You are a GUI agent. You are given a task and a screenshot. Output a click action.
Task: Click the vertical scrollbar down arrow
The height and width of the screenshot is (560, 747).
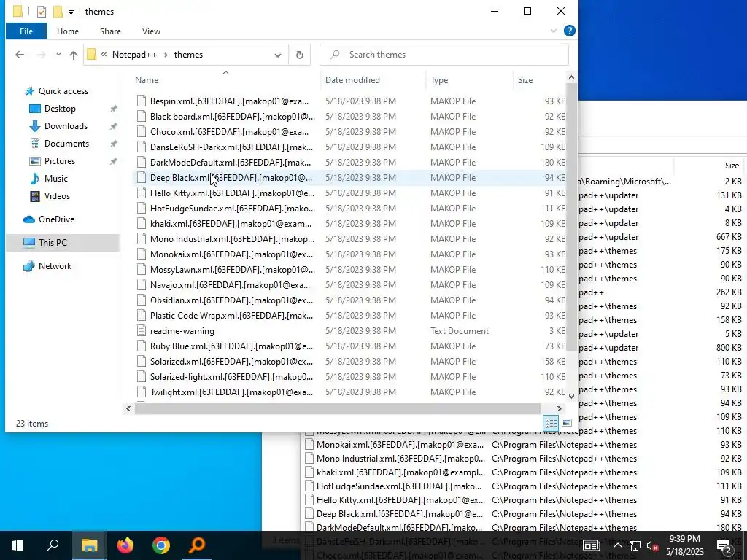coord(571,396)
